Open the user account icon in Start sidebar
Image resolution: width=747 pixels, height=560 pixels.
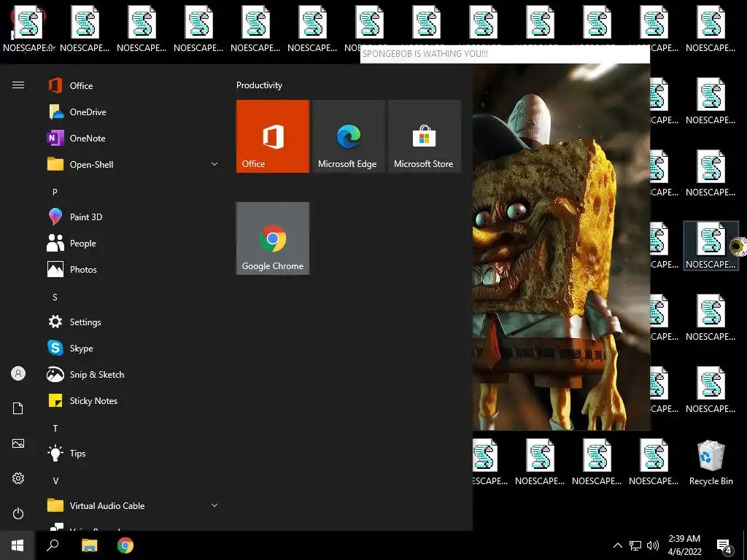(18, 373)
